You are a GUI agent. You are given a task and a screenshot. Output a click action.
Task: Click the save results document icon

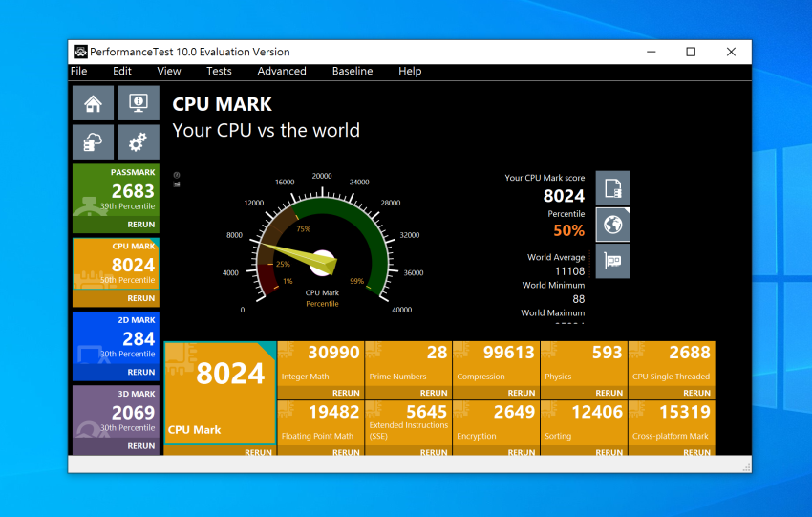612,188
